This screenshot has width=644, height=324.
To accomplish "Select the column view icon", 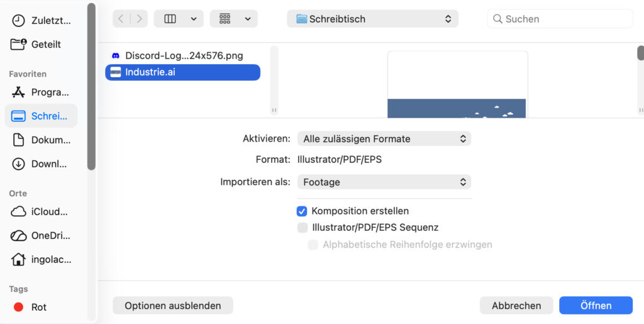I will (x=170, y=19).
